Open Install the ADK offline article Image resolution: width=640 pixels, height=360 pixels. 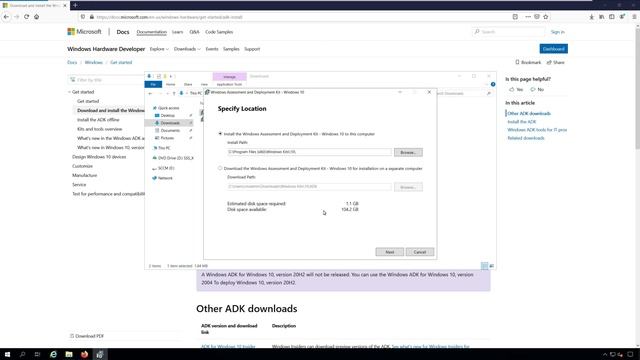(98, 120)
